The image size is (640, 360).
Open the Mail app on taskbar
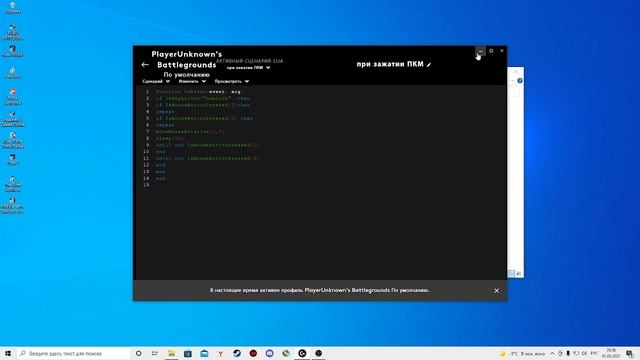pyautogui.click(x=204, y=353)
